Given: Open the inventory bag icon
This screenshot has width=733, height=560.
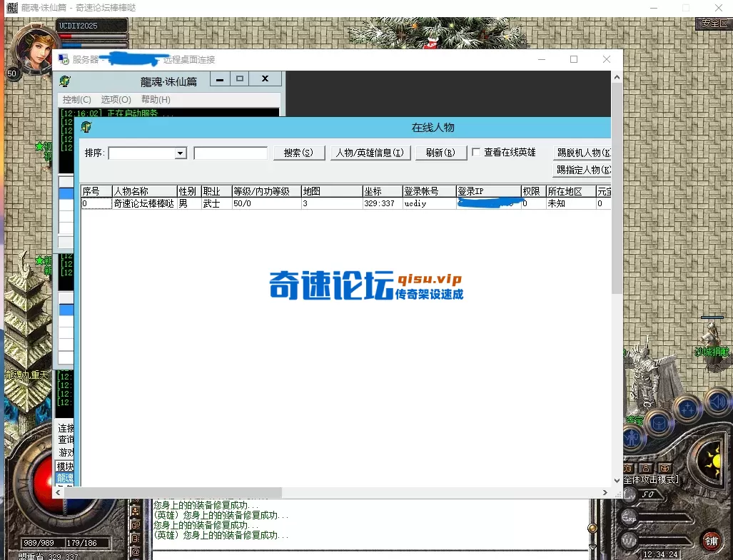Looking at the screenshot, I should click(661, 423).
